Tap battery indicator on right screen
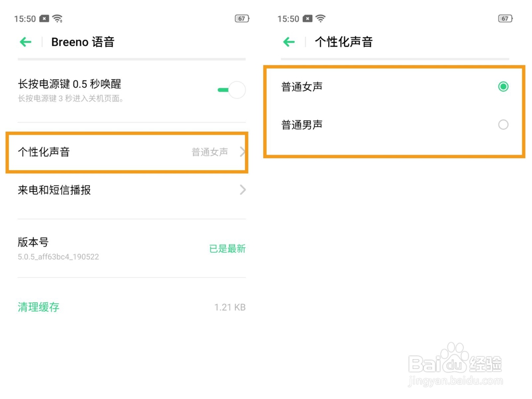This screenshot has height=399, width=532. 505,19
